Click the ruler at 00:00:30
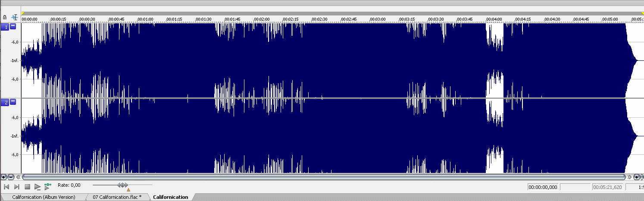 click(88, 19)
